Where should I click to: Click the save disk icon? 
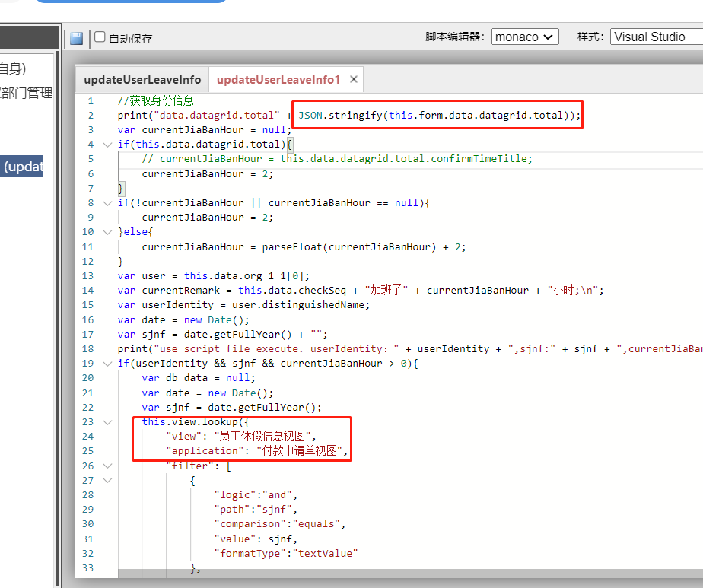(76, 38)
